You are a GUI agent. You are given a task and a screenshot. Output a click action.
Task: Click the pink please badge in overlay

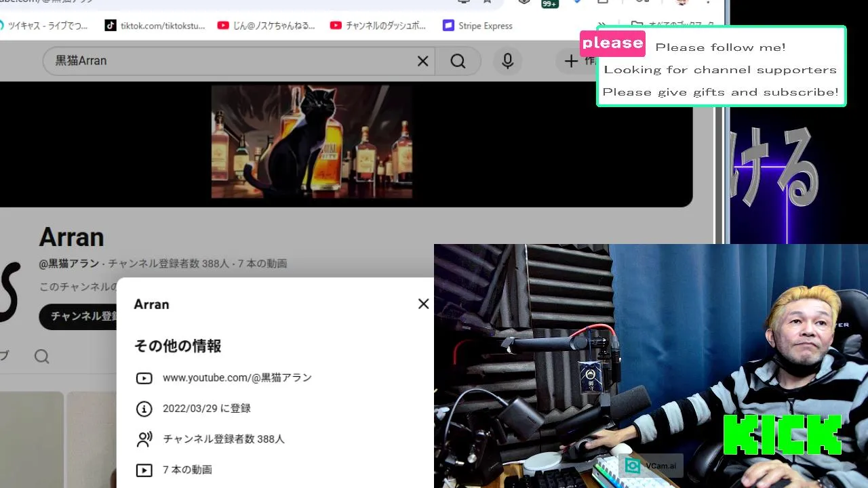click(612, 43)
